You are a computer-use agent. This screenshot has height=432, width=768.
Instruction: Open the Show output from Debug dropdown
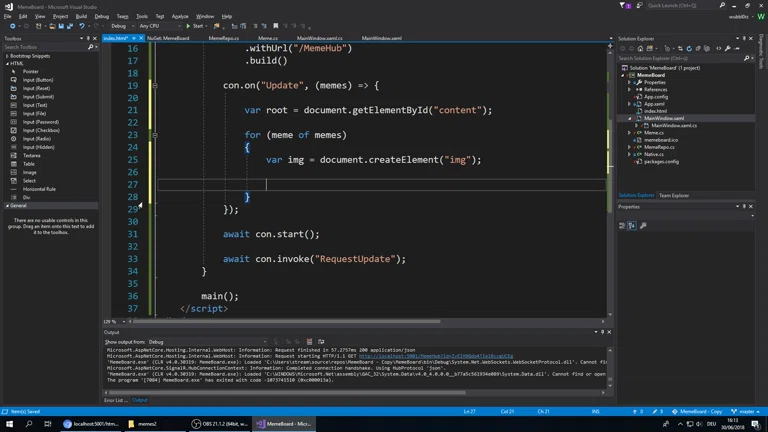point(207,342)
